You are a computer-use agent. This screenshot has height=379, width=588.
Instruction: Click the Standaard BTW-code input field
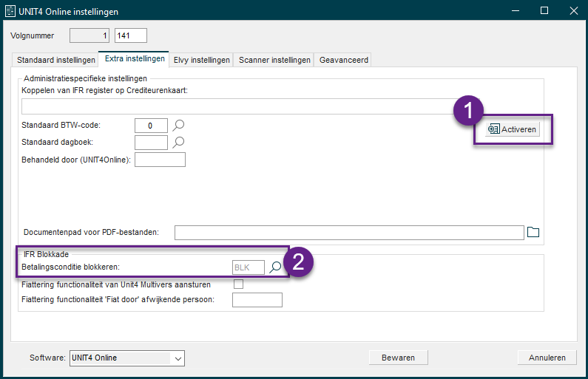151,126
